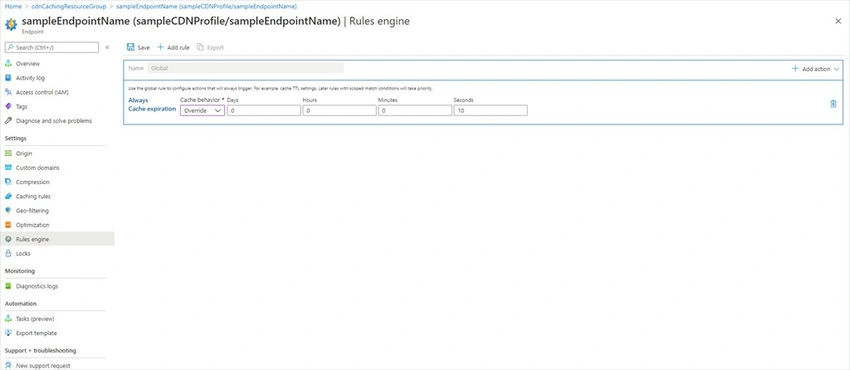Screen dimensions: 850x370
Task: Click the Rules engine gear icon
Action: tap(8, 239)
